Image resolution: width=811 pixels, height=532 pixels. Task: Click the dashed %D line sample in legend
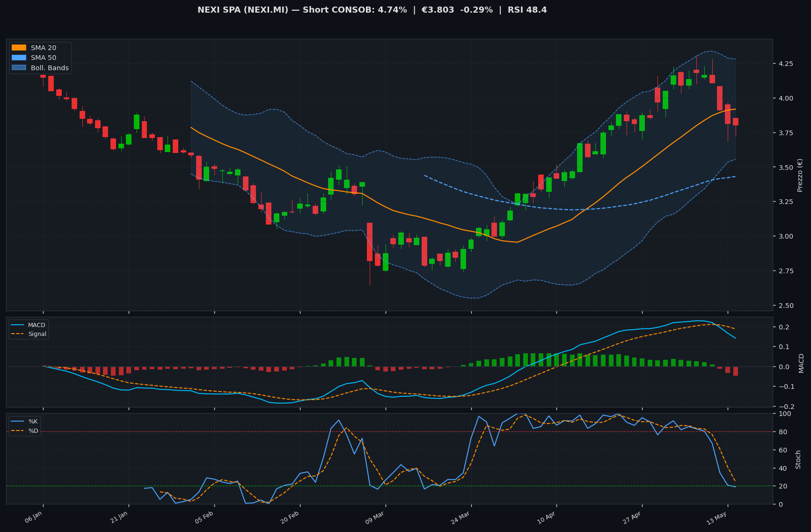pyautogui.click(x=18, y=431)
